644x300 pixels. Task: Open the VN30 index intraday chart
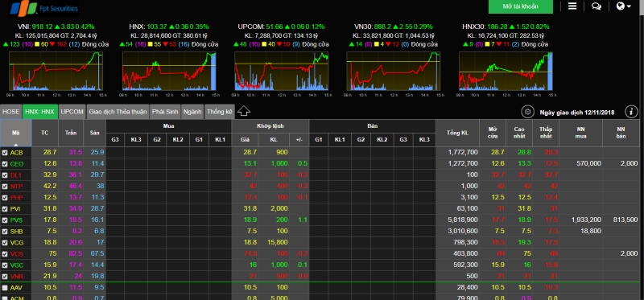click(394, 71)
